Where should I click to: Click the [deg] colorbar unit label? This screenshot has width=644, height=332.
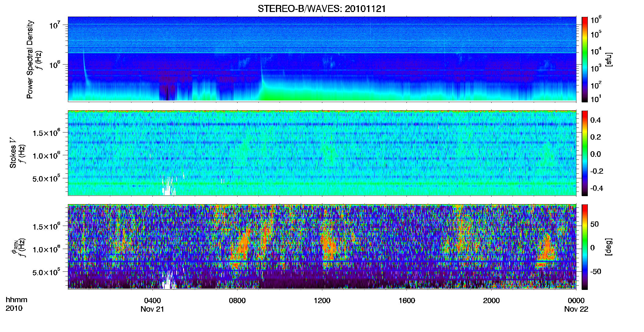point(608,247)
